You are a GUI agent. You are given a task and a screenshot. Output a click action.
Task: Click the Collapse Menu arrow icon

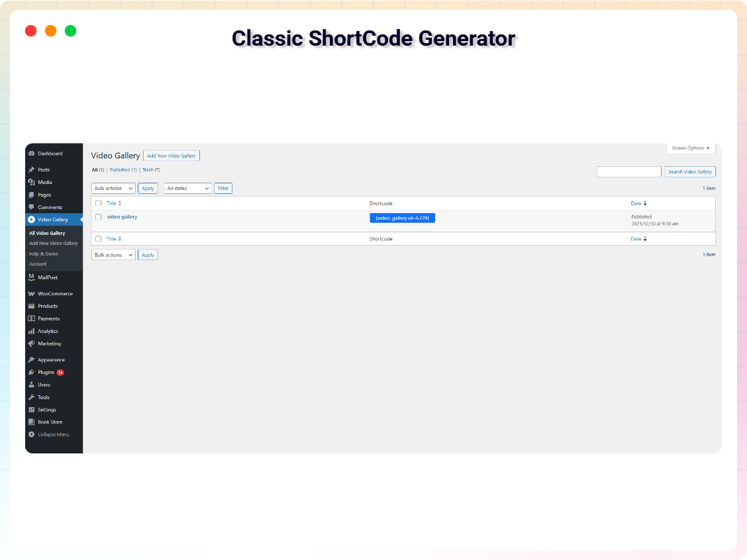(31, 434)
